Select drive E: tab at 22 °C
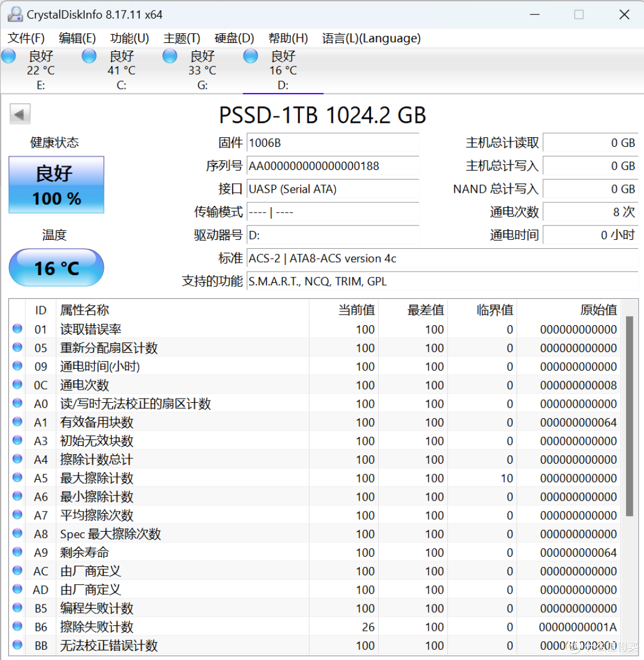The width and height of the screenshot is (644, 660). click(x=41, y=70)
